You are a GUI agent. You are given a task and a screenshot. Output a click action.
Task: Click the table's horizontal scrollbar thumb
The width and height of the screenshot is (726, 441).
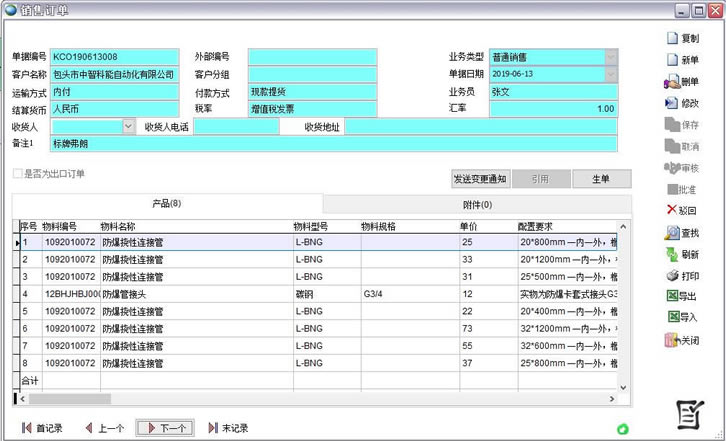coord(69,398)
